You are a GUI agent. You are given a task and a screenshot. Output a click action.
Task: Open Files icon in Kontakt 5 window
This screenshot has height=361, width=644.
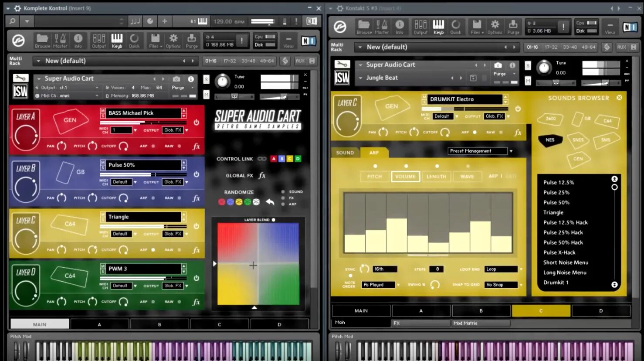pos(477,27)
